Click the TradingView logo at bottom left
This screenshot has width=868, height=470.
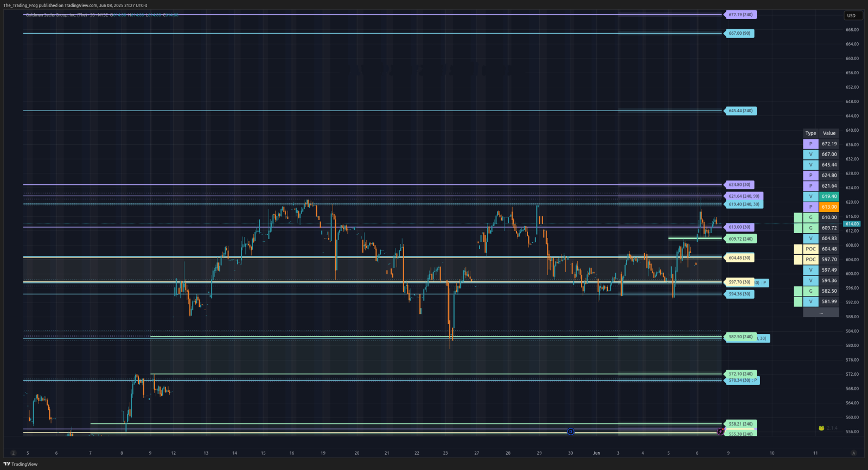[21, 464]
